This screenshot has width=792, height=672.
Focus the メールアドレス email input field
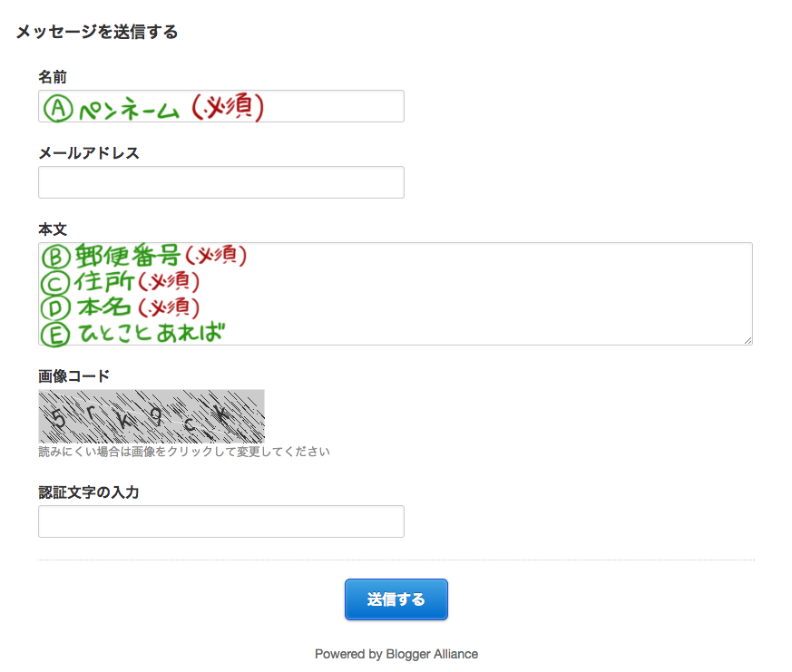pos(220,182)
